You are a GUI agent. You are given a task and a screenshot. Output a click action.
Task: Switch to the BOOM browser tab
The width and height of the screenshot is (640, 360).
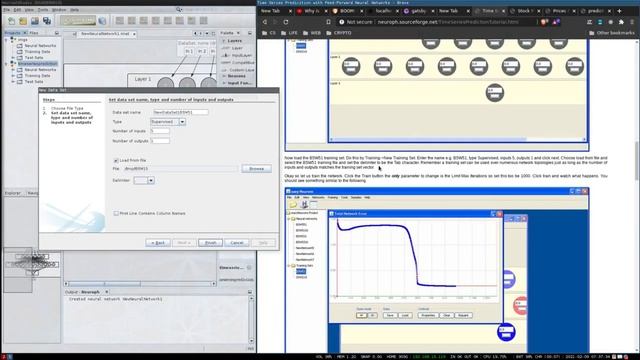click(x=347, y=11)
